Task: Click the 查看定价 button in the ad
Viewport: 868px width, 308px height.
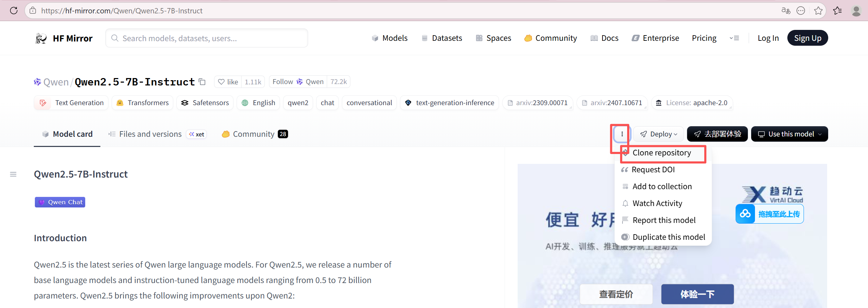Action: [616, 294]
